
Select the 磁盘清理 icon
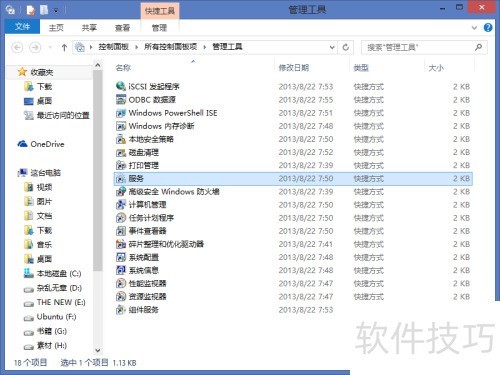pos(120,152)
